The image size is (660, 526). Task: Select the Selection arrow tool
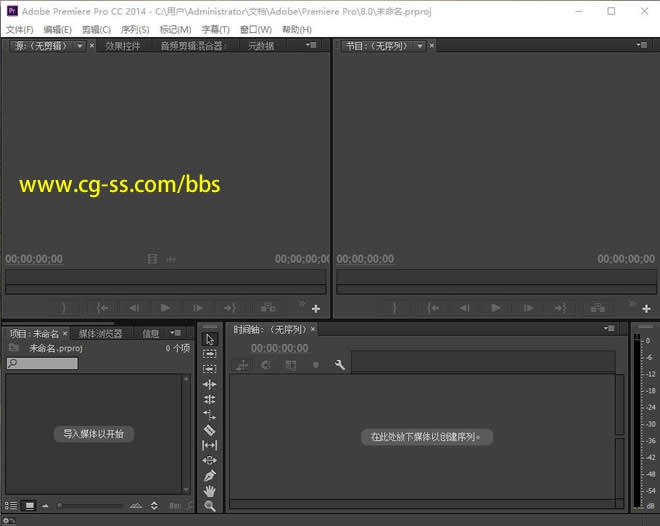(210, 339)
